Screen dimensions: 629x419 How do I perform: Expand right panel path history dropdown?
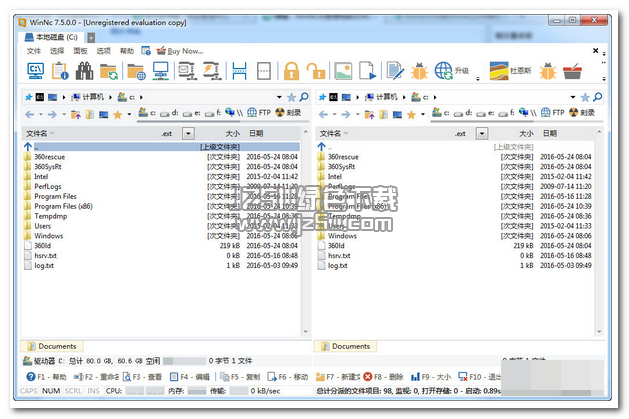(x=573, y=97)
